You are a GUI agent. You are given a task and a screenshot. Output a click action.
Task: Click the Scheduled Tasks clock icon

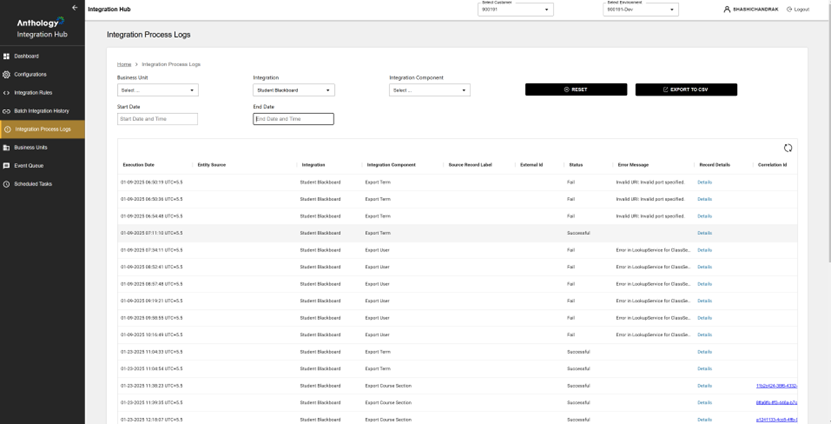pyautogui.click(x=6, y=184)
